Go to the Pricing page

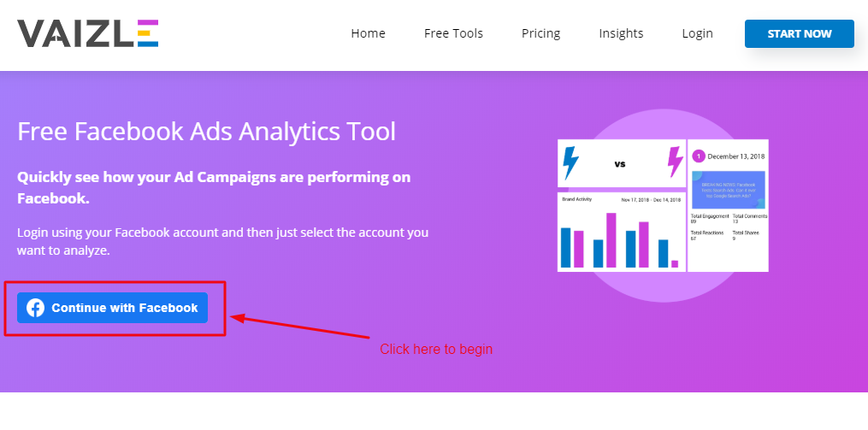540,33
